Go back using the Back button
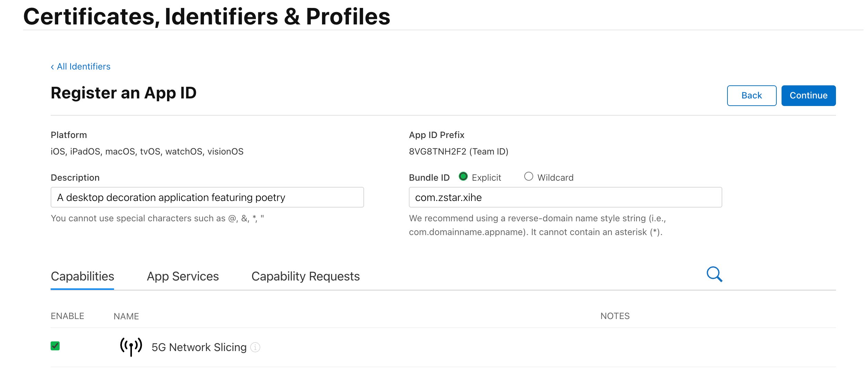 (752, 96)
